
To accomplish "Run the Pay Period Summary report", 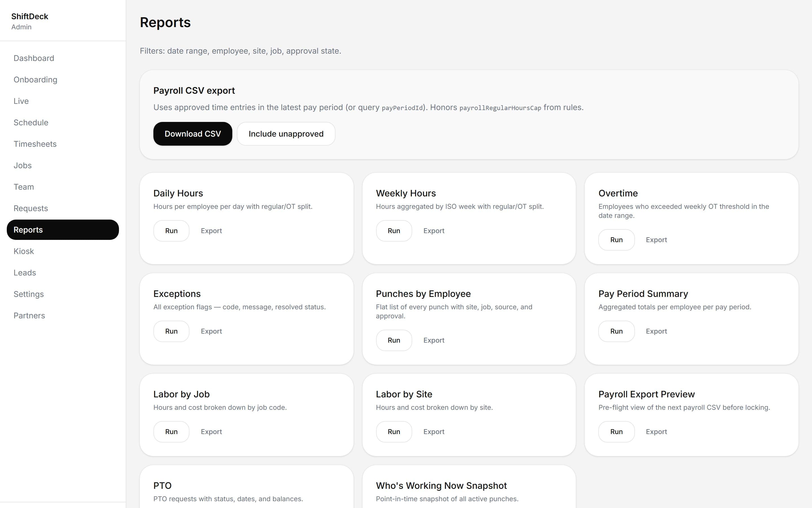I will pos(616,331).
